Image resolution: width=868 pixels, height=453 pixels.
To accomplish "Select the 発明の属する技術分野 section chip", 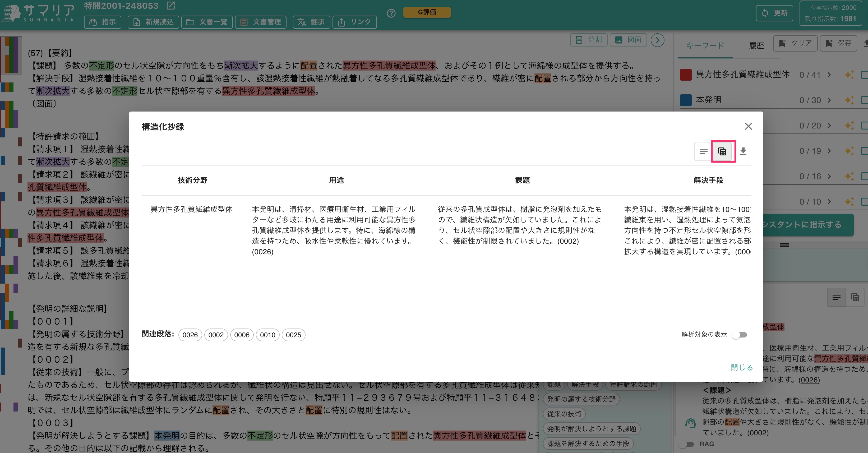I will [x=581, y=399].
